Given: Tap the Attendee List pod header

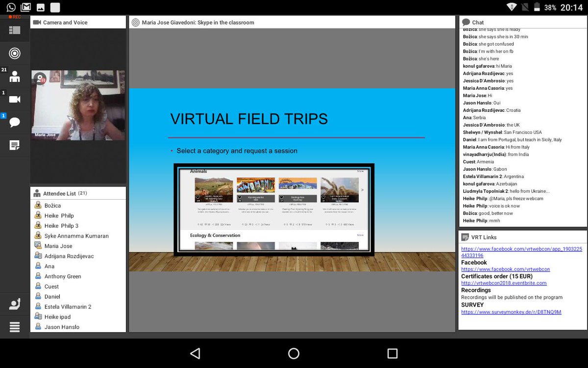Looking at the screenshot, I should [78, 193].
